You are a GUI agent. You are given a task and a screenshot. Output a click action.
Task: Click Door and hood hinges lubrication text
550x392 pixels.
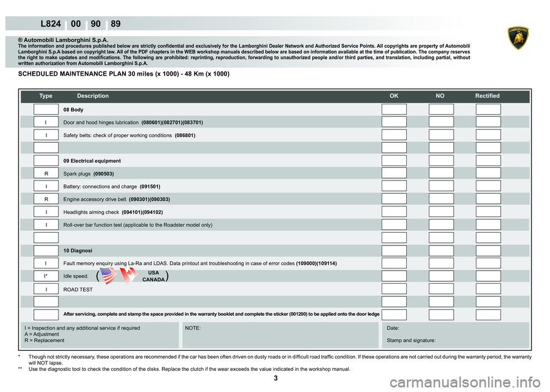(133, 123)
